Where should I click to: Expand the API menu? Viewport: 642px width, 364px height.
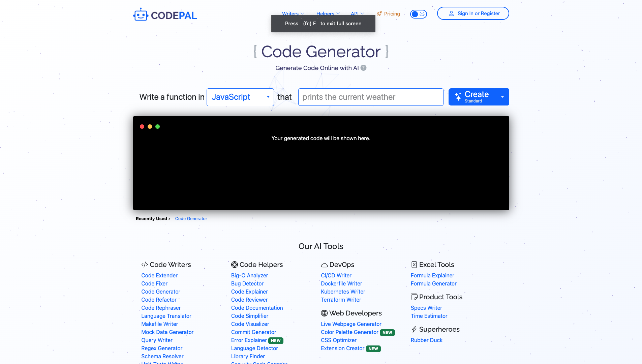[357, 13]
